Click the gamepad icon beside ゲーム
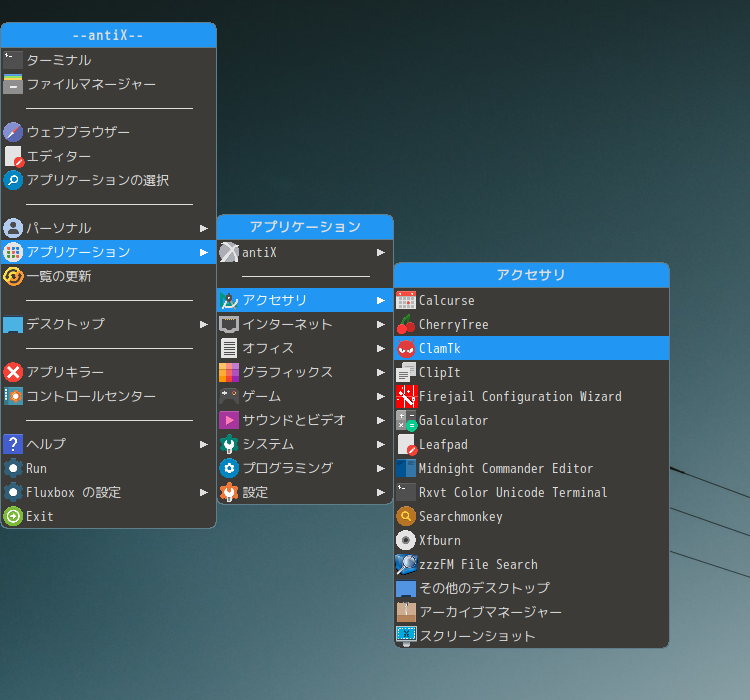 click(x=229, y=396)
